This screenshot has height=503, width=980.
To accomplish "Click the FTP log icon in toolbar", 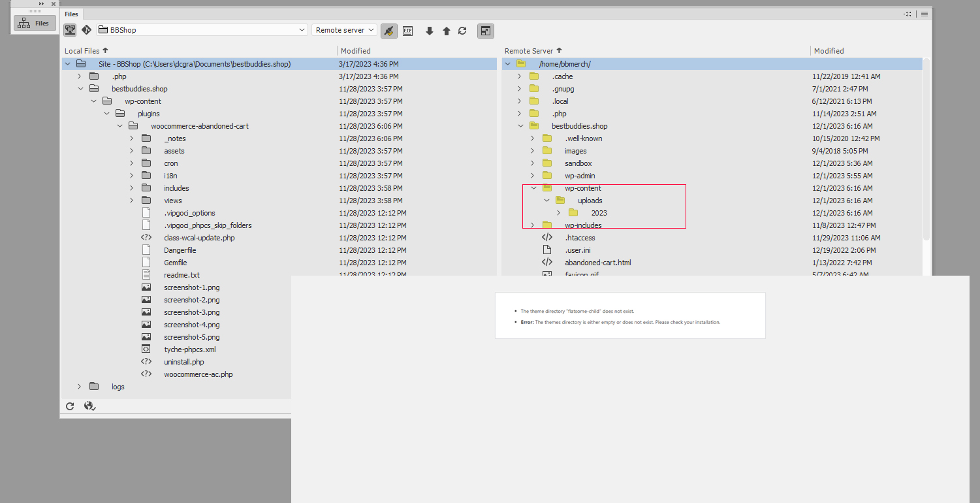I will (408, 31).
